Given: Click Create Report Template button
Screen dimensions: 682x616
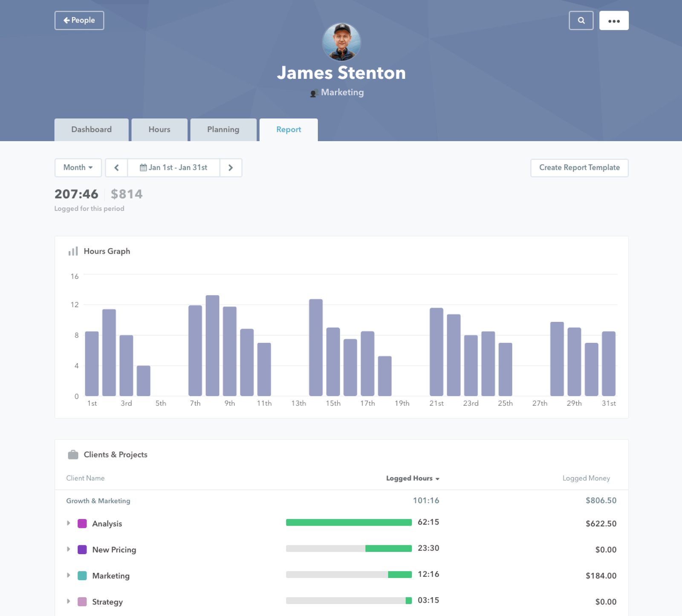Looking at the screenshot, I should [x=579, y=168].
